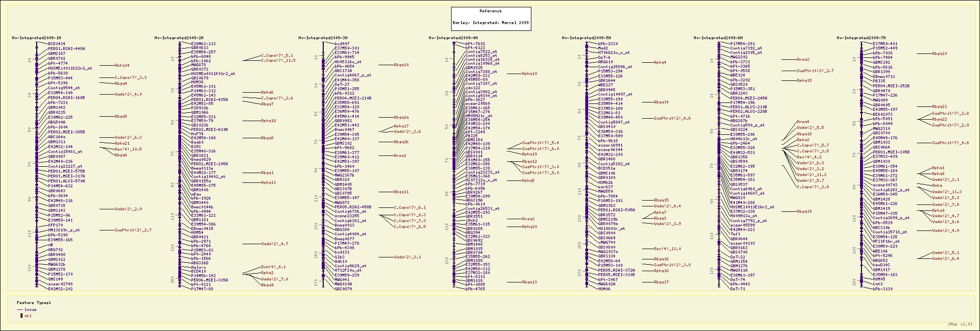The height and width of the screenshot is (331, 980).
Task: Select the Rphq14 QTL on chromosome 1H
Action: pos(122,65)
